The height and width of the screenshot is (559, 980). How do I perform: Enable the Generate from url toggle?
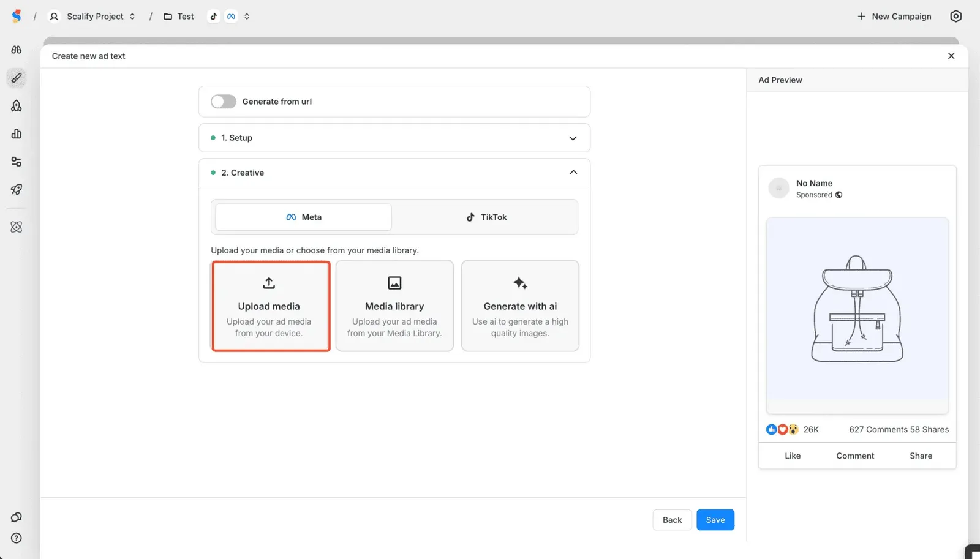[224, 102]
